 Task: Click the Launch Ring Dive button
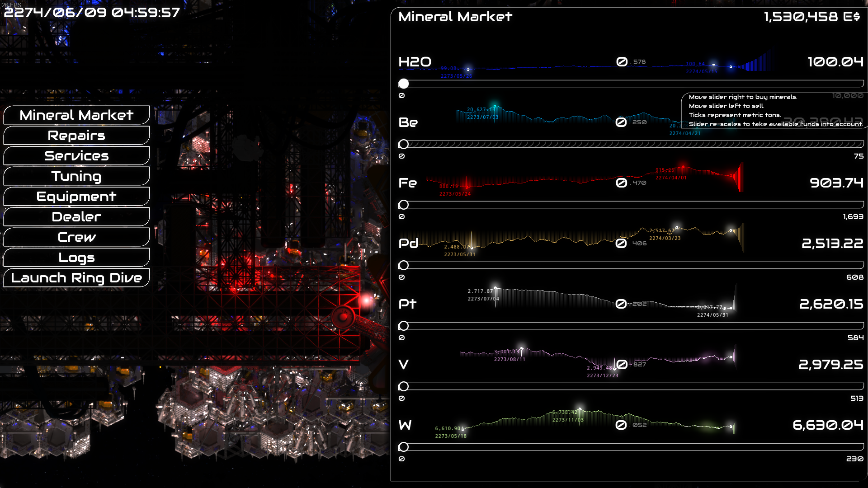coord(76,278)
